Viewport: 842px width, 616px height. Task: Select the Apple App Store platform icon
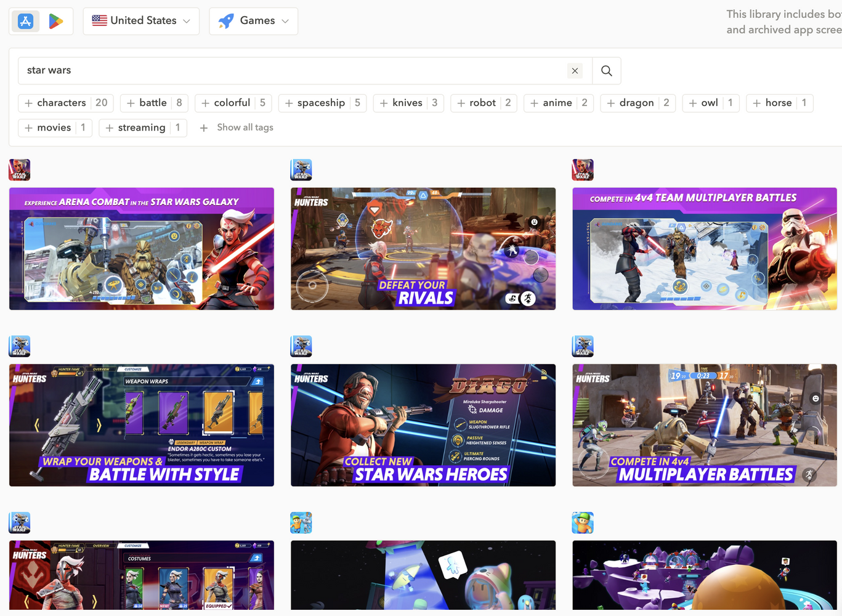tap(26, 21)
